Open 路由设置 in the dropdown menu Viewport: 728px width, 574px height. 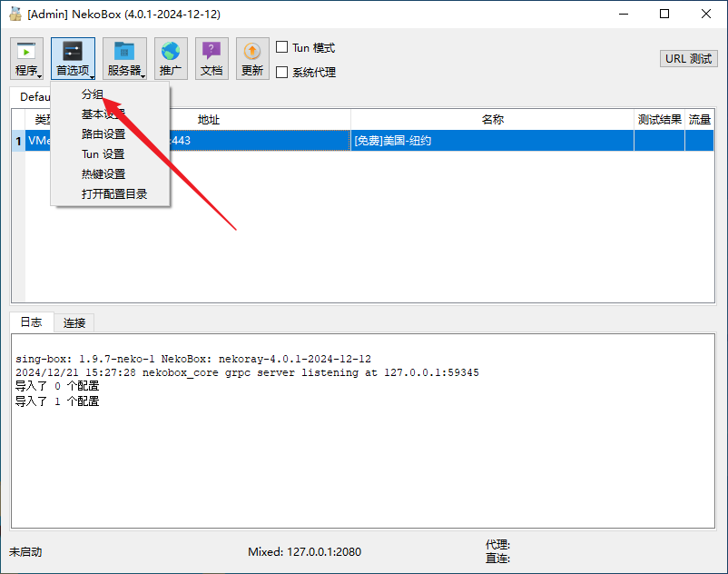point(103,134)
